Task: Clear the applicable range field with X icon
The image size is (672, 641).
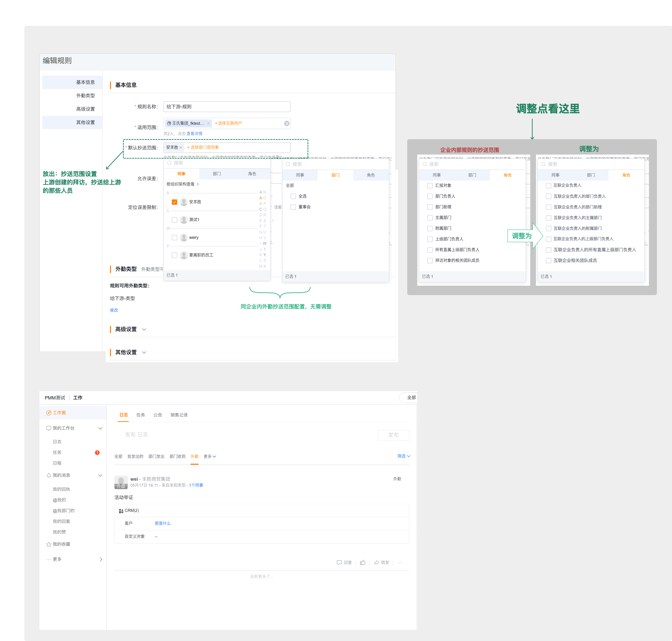Action: 287,123
